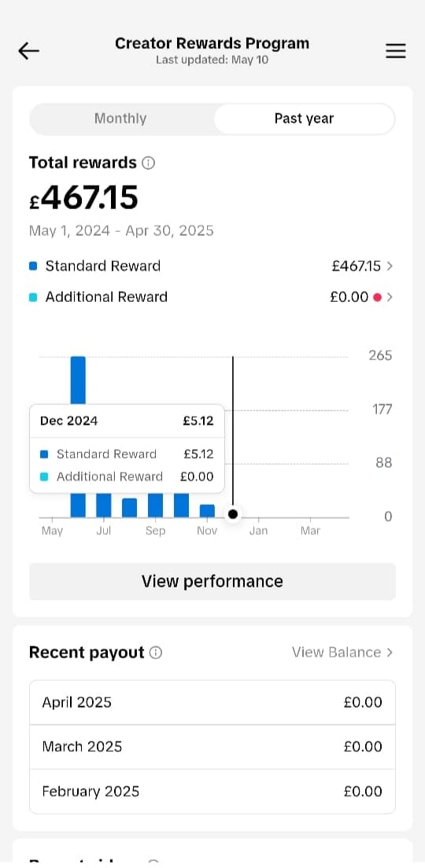The image size is (425, 868).
Task: Click the blue Standard Reward legend square
Action: 33,267
